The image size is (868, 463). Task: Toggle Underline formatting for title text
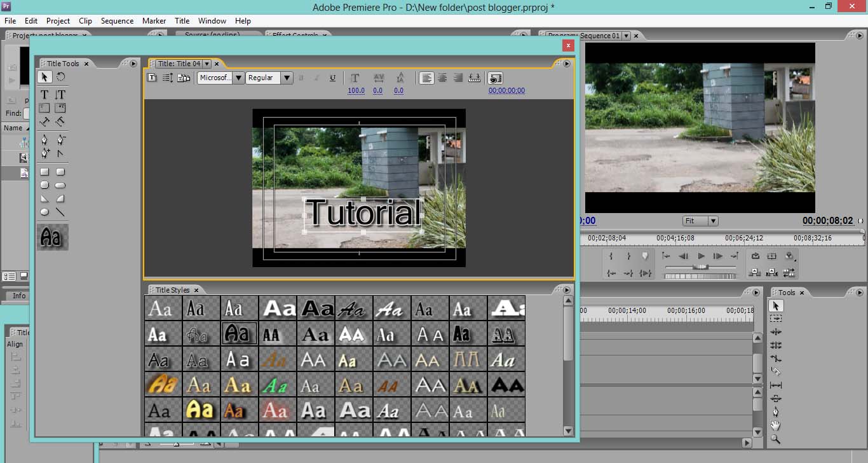(x=332, y=78)
